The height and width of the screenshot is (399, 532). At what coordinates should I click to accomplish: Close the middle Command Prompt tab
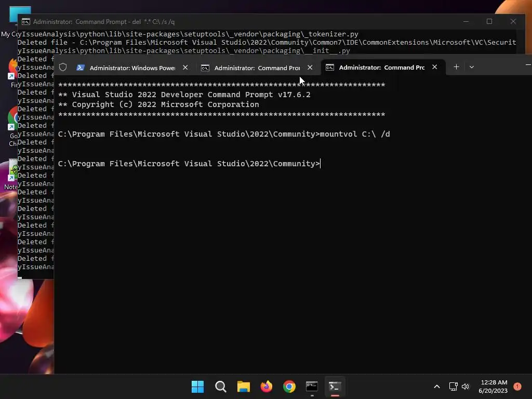click(310, 68)
